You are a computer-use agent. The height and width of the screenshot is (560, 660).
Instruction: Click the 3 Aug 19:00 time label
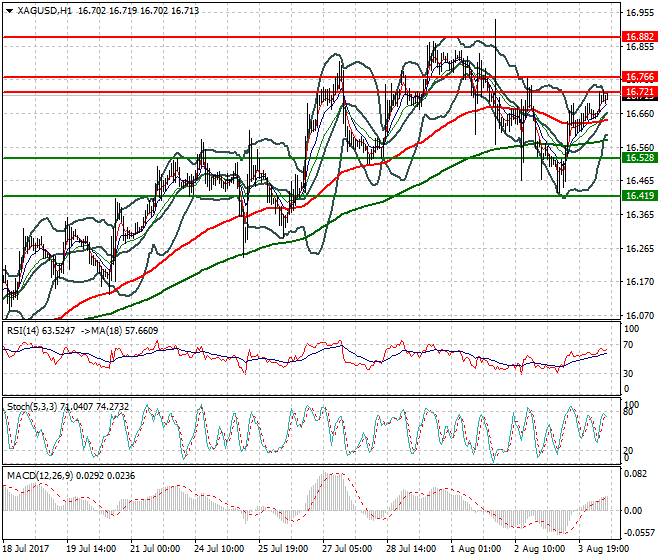(604, 549)
